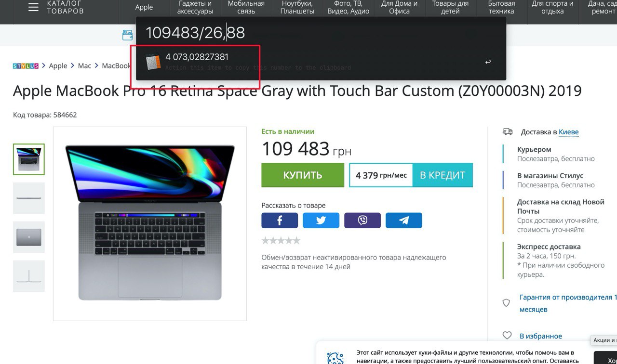This screenshot has width=617, height=364.
Task: Change delivery city Киеве link
Action: pos(569,132)
